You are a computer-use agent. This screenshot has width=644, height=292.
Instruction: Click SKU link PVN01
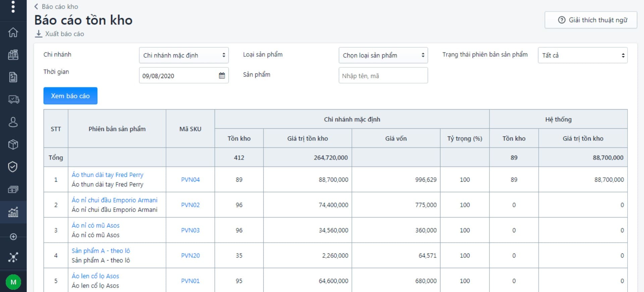click(x=190, y=281)
